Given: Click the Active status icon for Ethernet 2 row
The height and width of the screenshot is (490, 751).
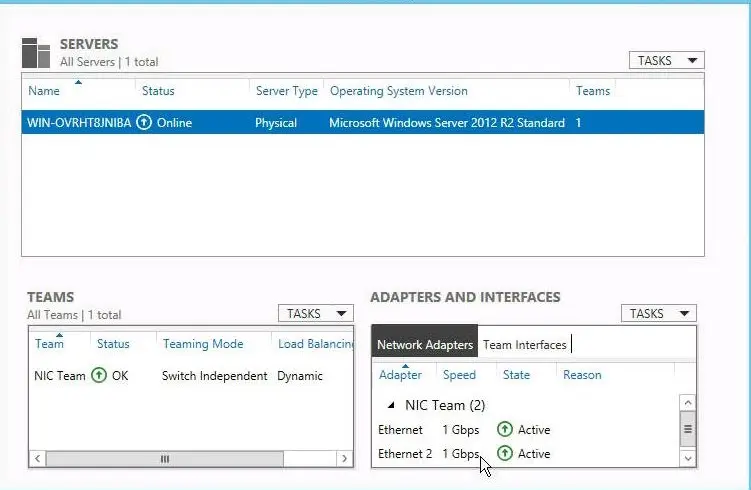Looking at the screenshot, I should click(505, 453).
